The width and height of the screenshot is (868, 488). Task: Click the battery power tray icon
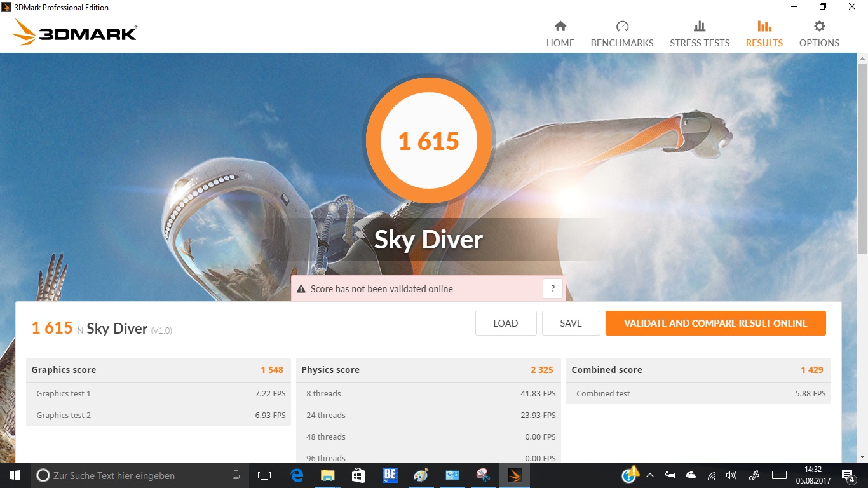pyautogui.click(x=670, y=475)
